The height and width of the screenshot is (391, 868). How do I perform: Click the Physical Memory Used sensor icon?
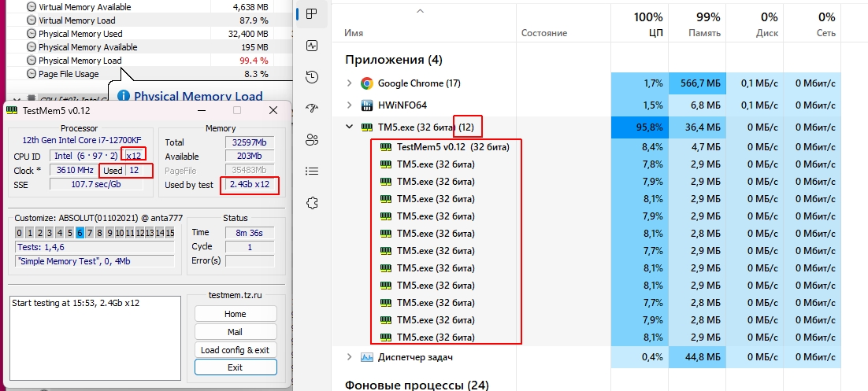[x=32, y=34]
